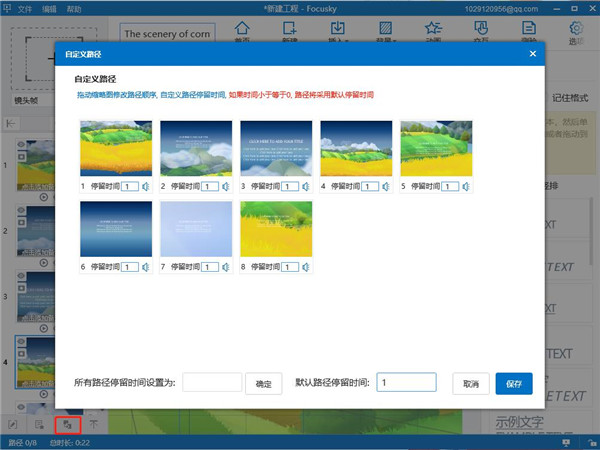Click the play icon under slide 4
600x450 pixels.
tap(44, 394)
